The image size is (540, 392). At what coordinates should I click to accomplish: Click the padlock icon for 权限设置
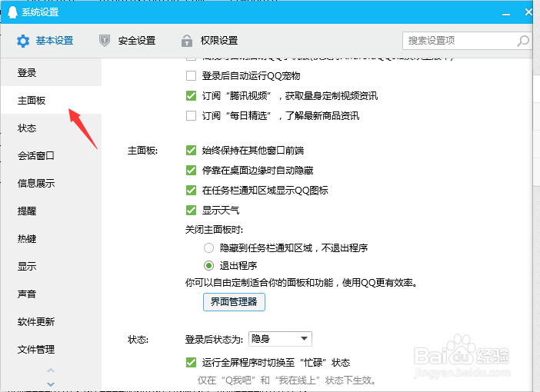pyautogui.click(x=187, y=41)
